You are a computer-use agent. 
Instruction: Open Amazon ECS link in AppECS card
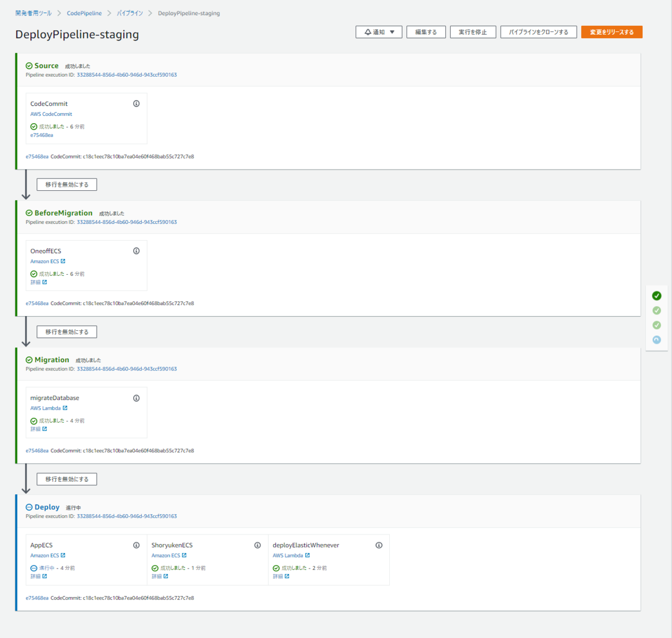coord(44,556)
